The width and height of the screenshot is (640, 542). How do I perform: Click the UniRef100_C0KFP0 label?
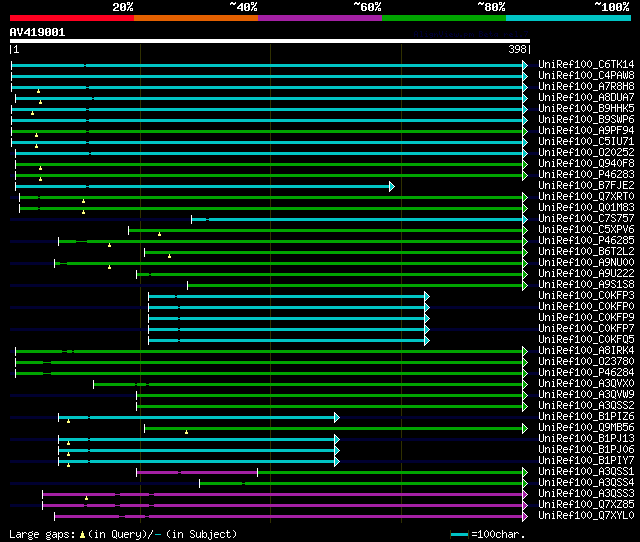coord(586,307)
